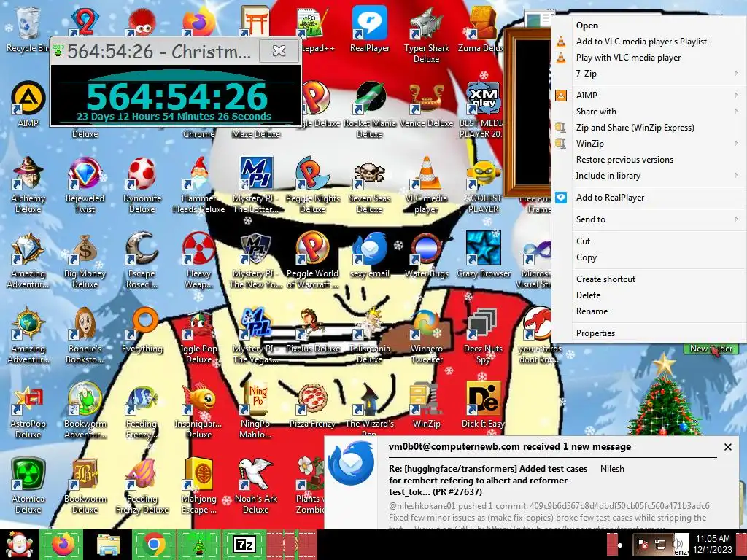
Task: Select Add to VLC media player's Playlist
Action: 649,42
